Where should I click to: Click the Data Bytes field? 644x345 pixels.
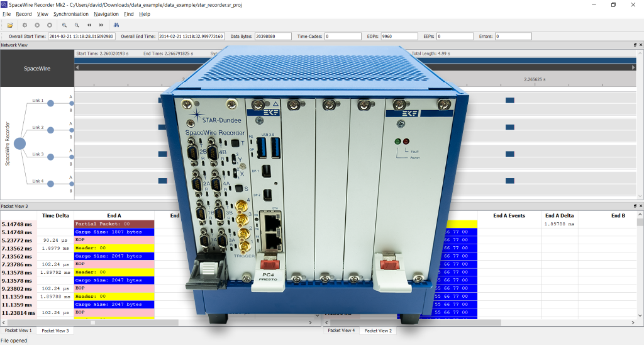pyautogui.click(x=273, y=36)
